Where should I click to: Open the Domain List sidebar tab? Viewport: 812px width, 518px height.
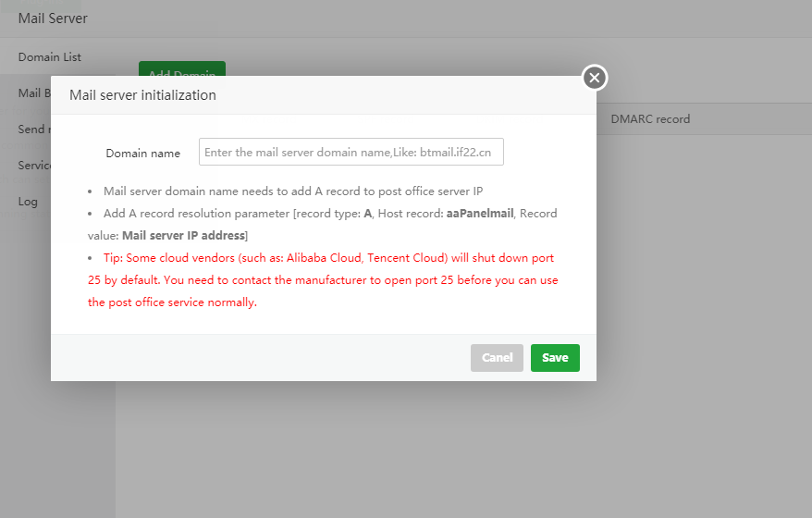coord(50,57)
